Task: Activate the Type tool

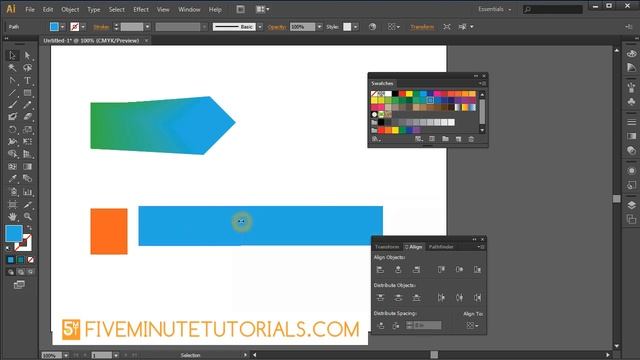Action: pos(27,80)
